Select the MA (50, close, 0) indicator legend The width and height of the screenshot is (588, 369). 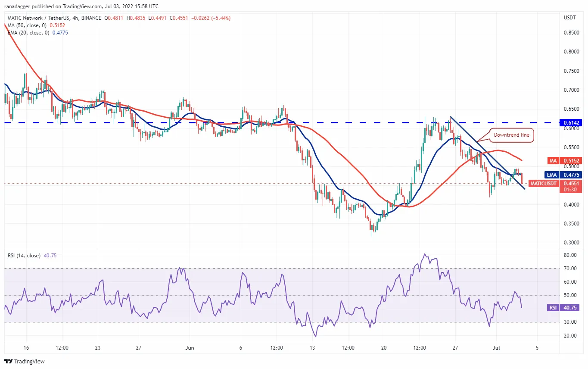click(34, 25)
